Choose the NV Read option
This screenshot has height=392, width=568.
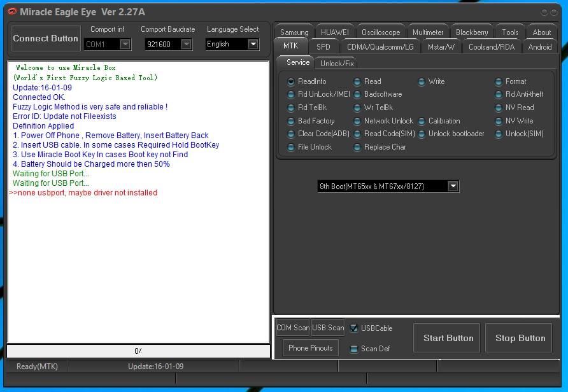pyautogui.click(x=515, y=108)
